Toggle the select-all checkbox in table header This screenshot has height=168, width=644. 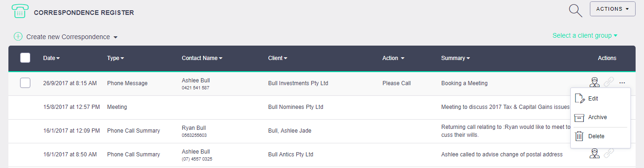pyautogui.click(x=25, y=58)
